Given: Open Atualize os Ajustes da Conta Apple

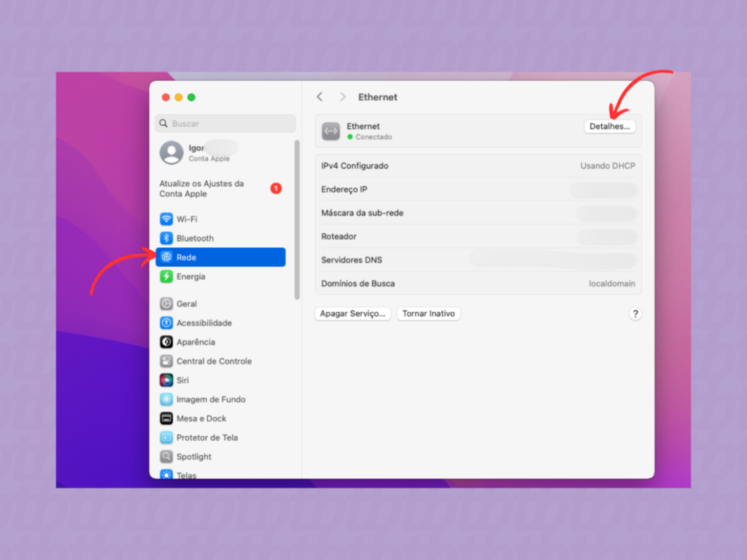Looking at the screenshot, I should coord(220,189).
